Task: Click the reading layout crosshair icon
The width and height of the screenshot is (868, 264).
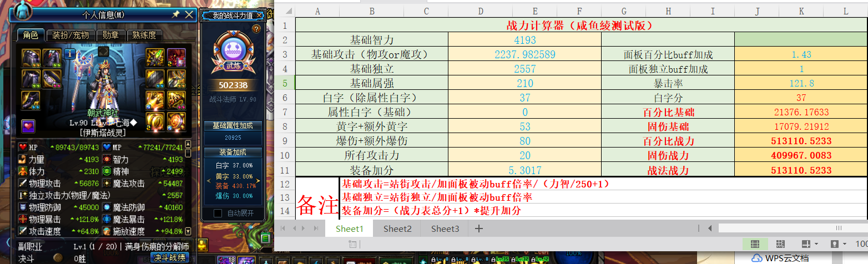Action: 806,243
